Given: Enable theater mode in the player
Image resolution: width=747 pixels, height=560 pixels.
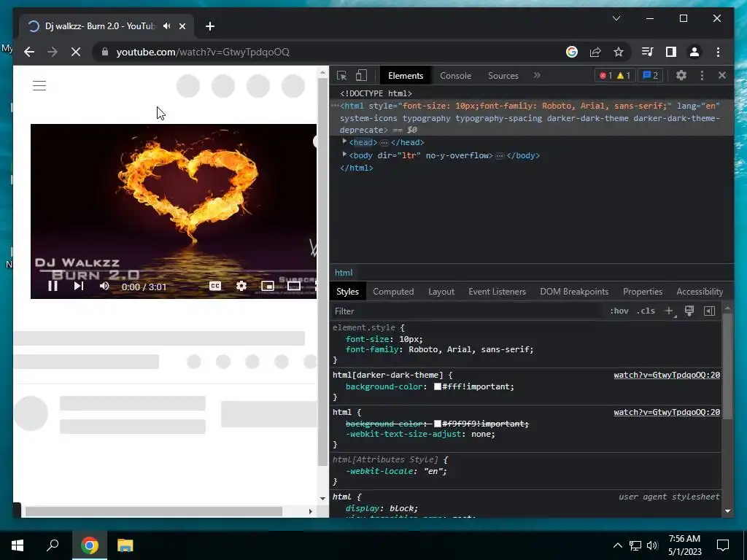Looking at the screenshot, I should point(294,286).
